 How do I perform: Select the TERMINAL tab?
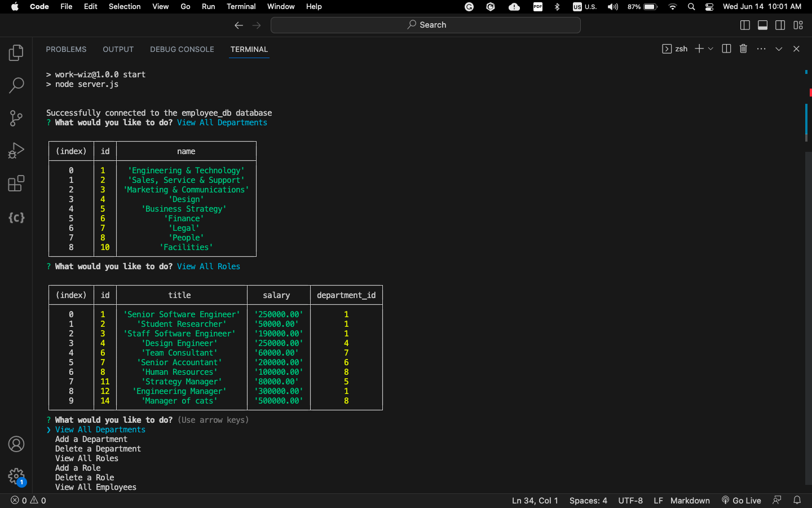click(249, 50)
